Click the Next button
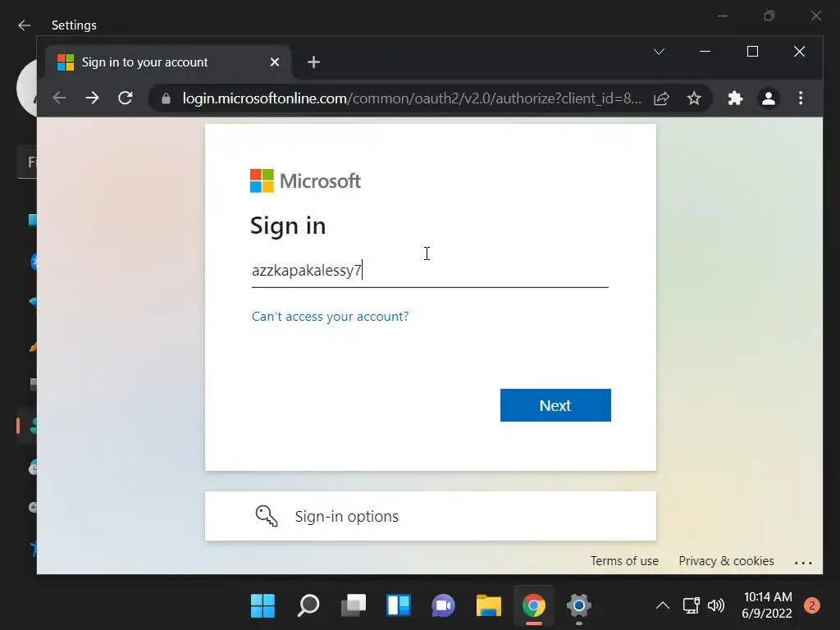This screenshot has width=840, height=630. click(555, 405)
